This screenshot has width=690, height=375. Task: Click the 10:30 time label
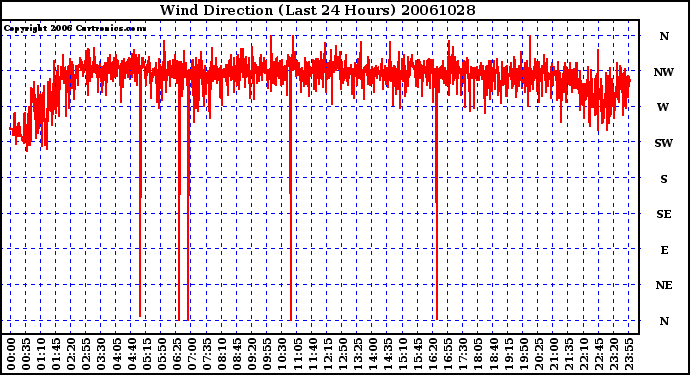coord(282,354)
